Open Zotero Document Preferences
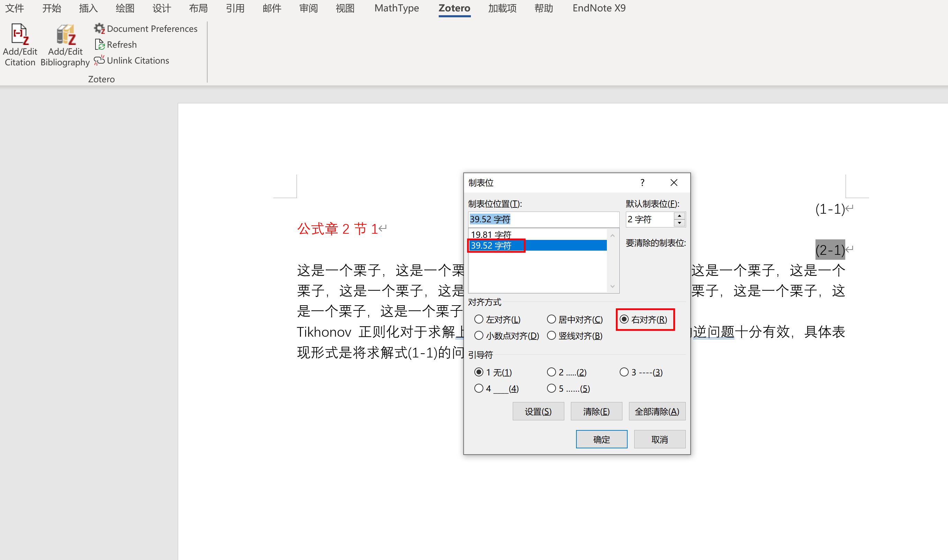 pos(146,29)
